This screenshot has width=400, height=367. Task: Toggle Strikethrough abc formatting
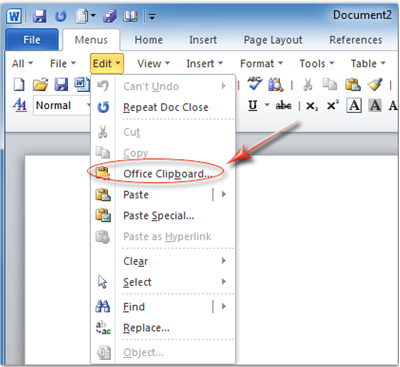[283, 106]
